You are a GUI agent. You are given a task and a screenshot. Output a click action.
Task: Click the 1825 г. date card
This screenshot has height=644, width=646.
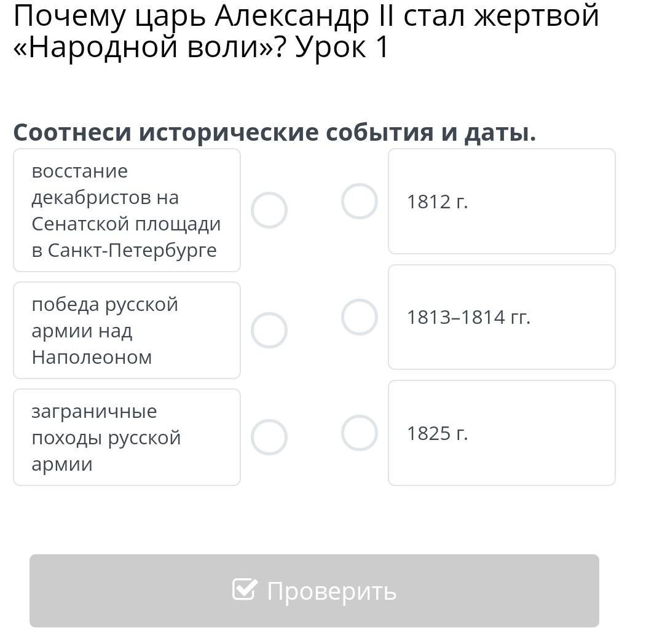(502, 433)
